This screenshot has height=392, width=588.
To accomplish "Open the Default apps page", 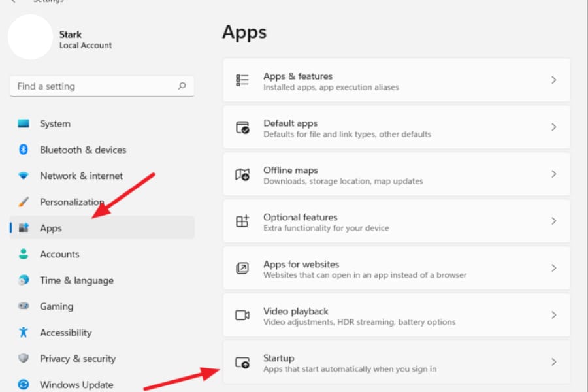I will pyautogui.click(x=397, y=127).
